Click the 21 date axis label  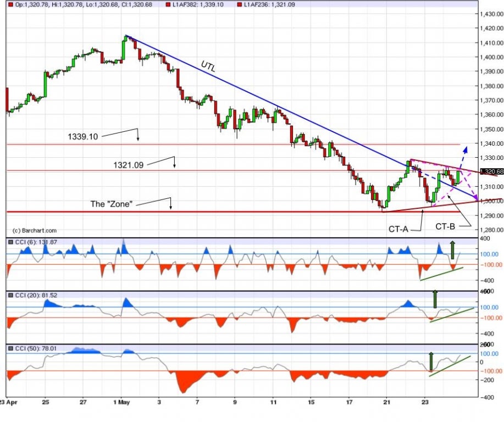[387, 402]
